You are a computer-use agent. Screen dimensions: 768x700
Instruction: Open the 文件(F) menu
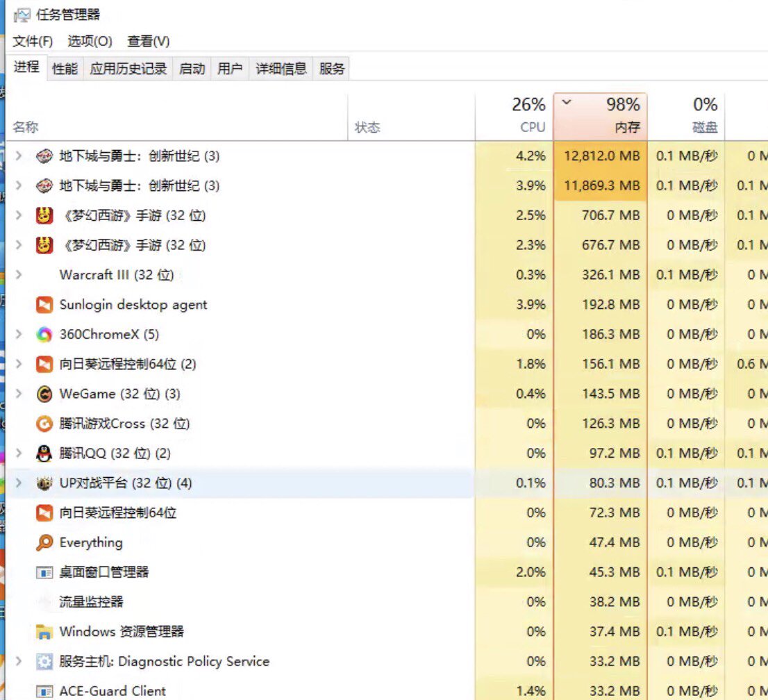[33, 41]
